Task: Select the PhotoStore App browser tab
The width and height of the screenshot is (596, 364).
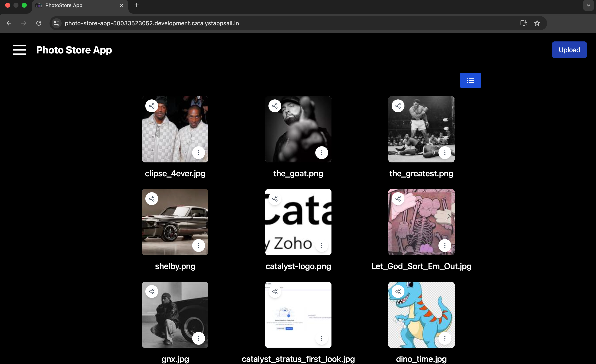Action: click(x=77, y=5)
